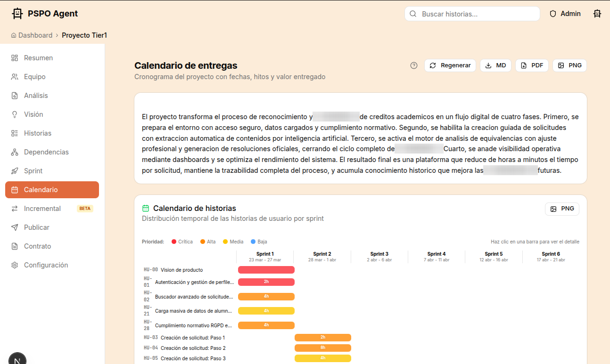Navigate to Dashboard via the breadcrumb
The height and width of the screenshot is (364, 610).
point(35,35)
